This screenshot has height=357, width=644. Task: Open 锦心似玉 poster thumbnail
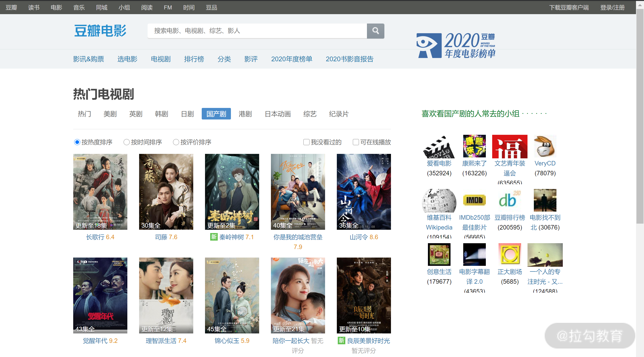coord(232,295)
